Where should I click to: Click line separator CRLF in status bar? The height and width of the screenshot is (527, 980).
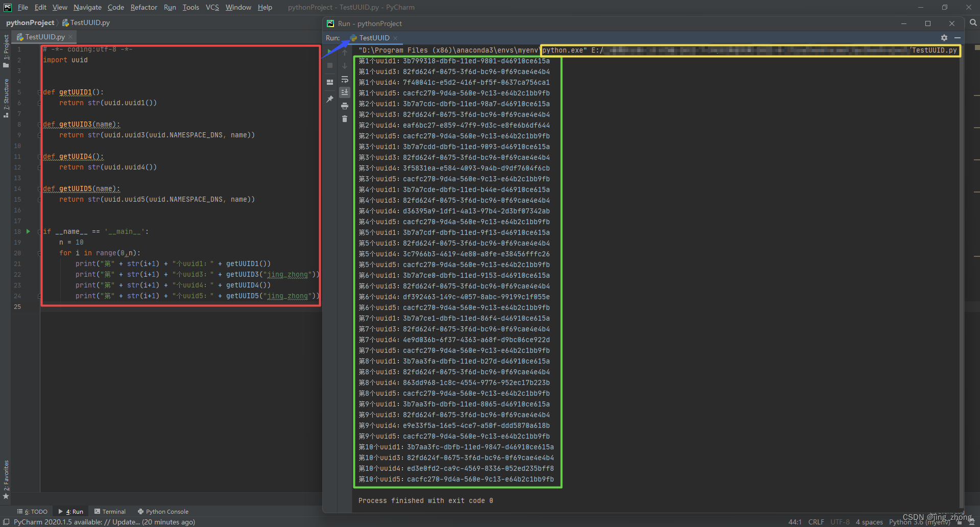[x=816, y=522]
